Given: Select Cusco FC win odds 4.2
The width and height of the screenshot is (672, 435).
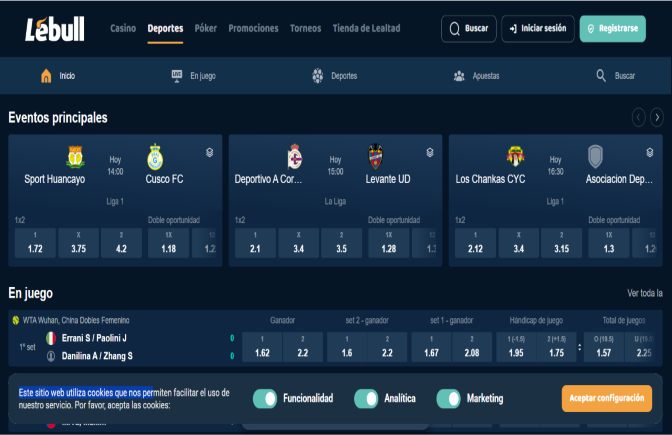Looking at the screenshot, I should pos(121,243).
